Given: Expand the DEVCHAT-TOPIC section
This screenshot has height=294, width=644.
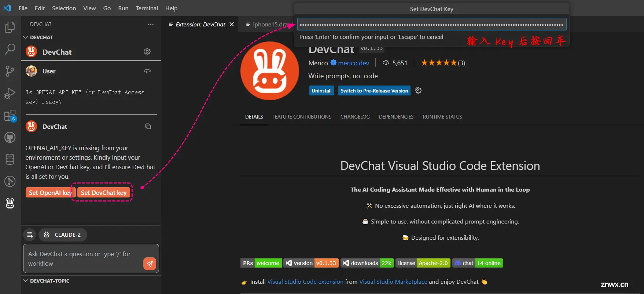Looking at the screenshot, I should (x=46, y=281).
